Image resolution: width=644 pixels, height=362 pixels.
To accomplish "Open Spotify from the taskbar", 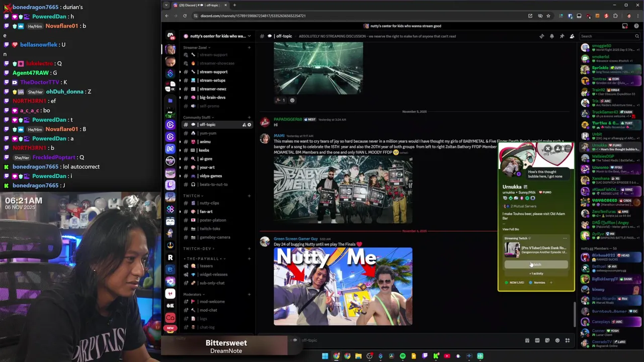I will point(403,356).
